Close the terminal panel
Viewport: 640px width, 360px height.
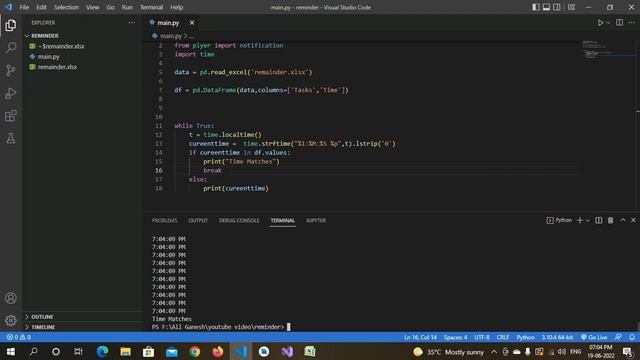coord(633,220)
